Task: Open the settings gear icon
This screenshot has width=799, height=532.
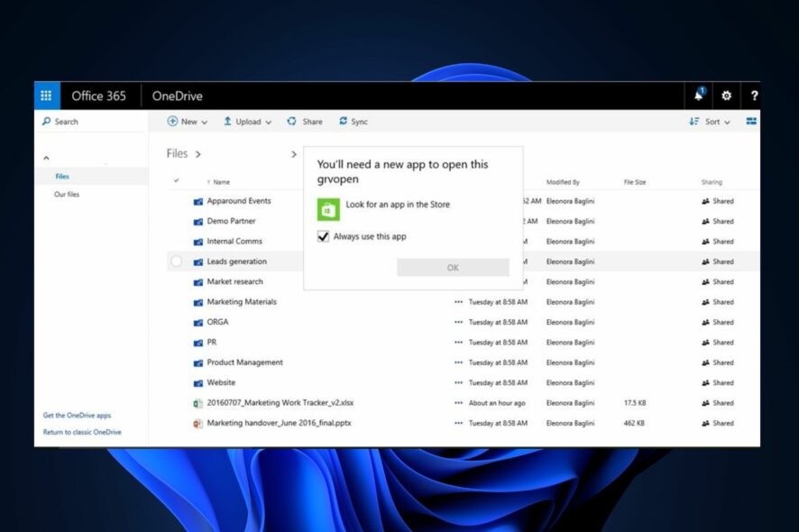Action: point(726,96)
